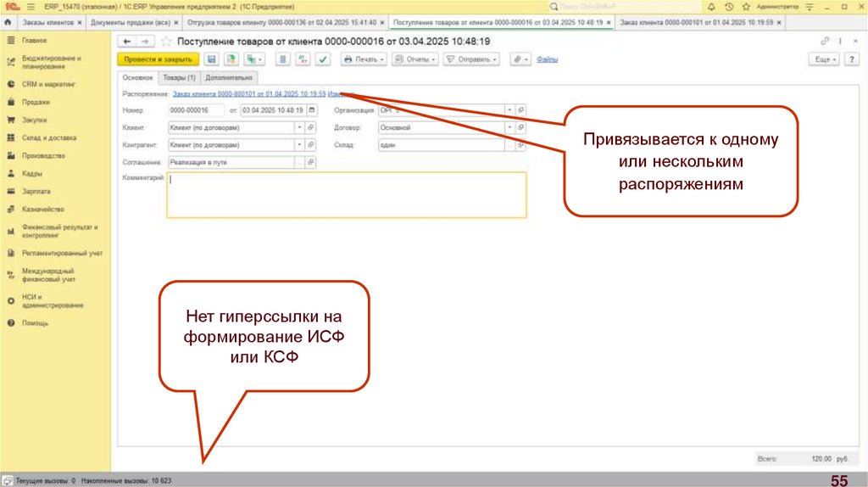Open the main menu hamburger icon
Screen dimensions: 868x487
click(31, 7)
